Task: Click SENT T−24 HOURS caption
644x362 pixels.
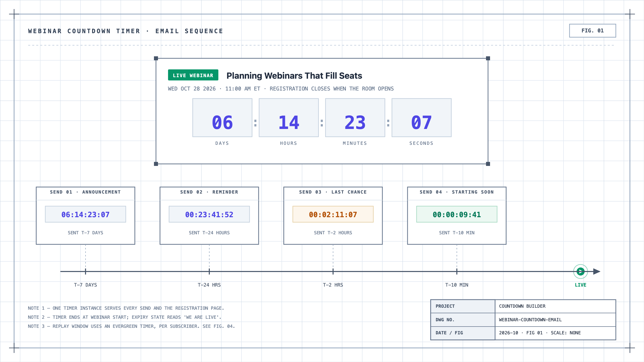Action: [x=209, y=233]
